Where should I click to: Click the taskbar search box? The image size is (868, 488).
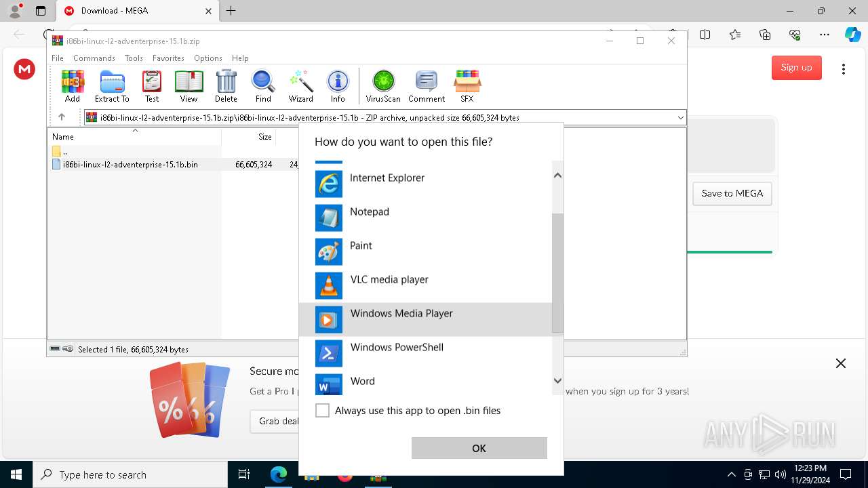click(130, 474)
